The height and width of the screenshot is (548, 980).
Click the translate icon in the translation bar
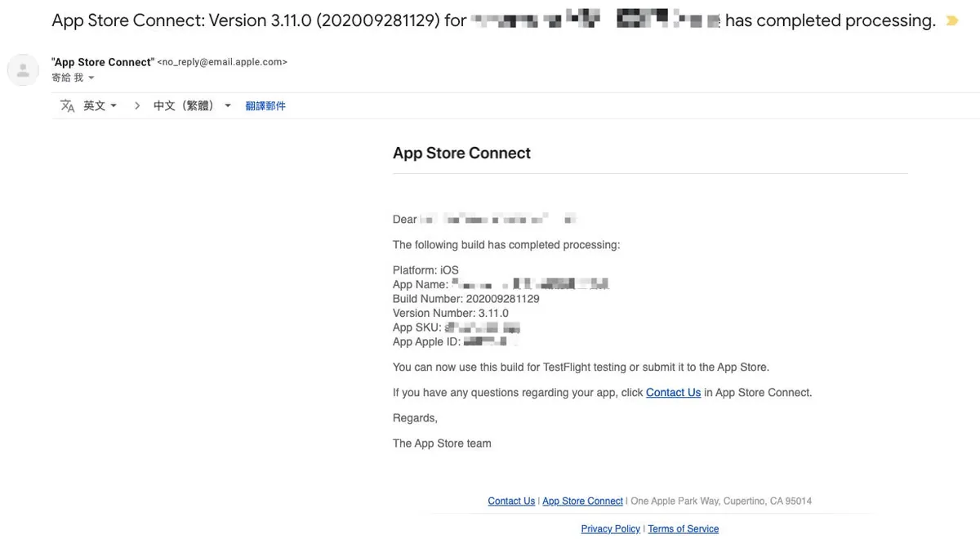click(68, 106)
